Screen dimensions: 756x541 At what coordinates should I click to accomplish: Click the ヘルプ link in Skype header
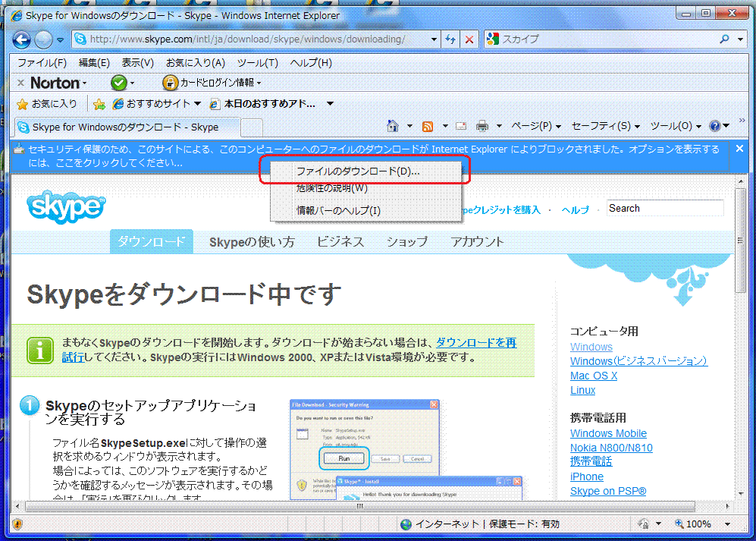[576, 210]
